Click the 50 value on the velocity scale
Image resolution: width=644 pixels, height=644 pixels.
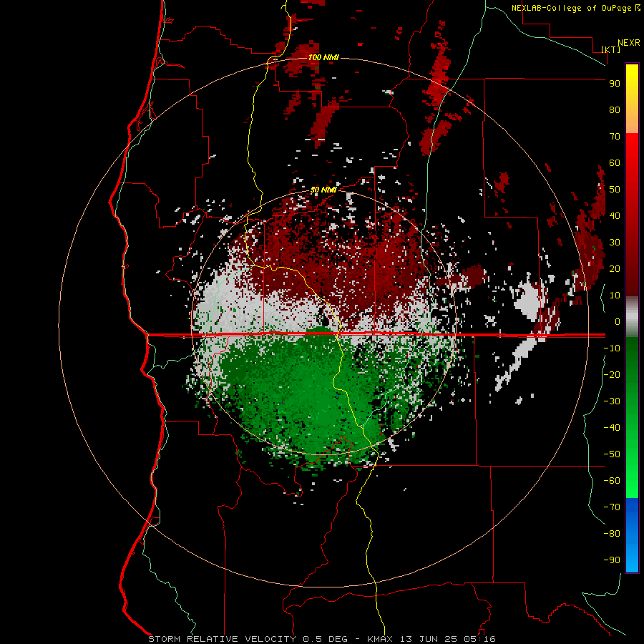point(615,190)
